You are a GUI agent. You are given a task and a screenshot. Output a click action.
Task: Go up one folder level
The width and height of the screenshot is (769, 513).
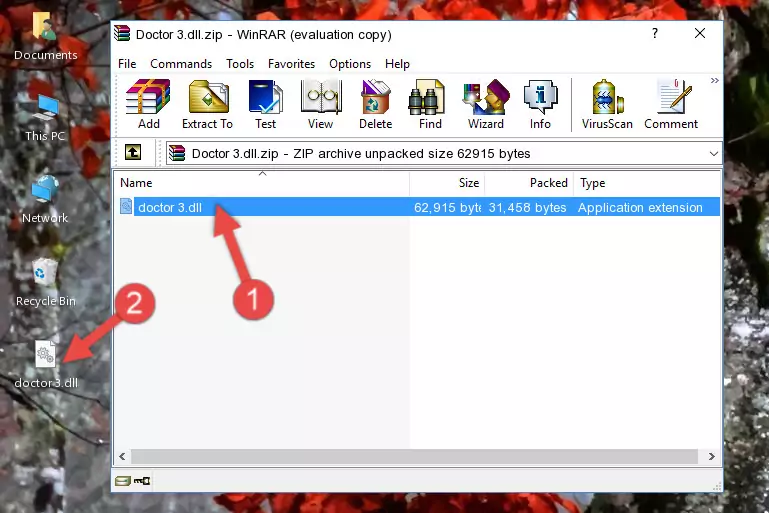pyautogui.click(x=133, y=153)
